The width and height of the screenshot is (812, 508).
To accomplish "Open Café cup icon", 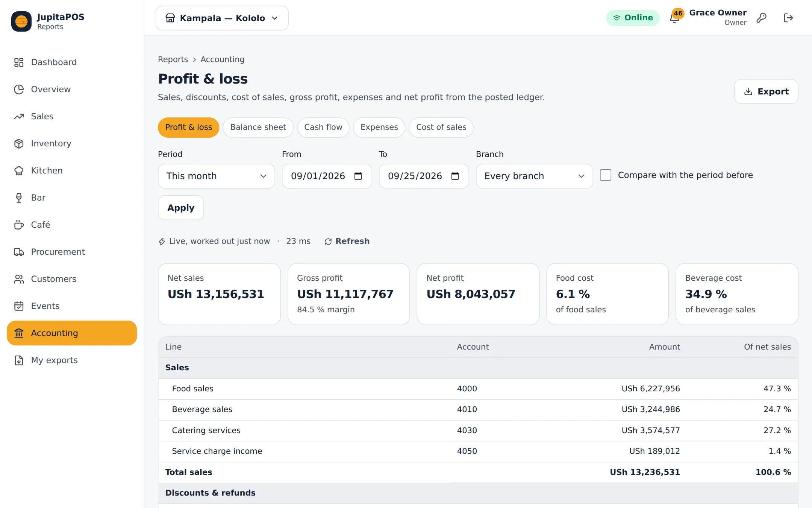I will 19,225.
